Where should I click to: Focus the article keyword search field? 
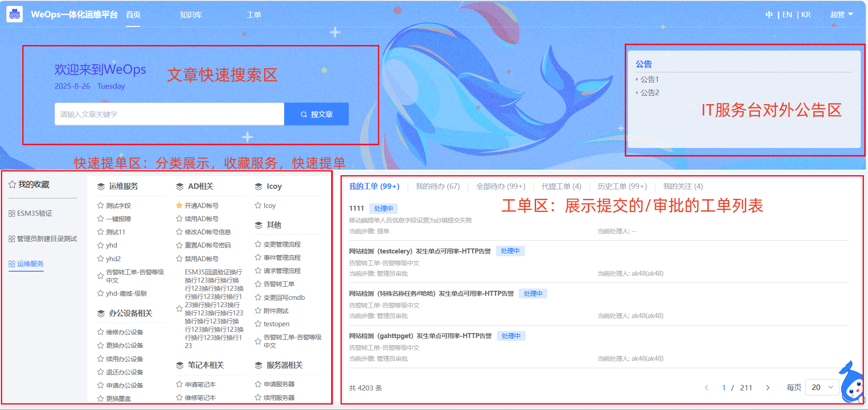click(169, 114)
